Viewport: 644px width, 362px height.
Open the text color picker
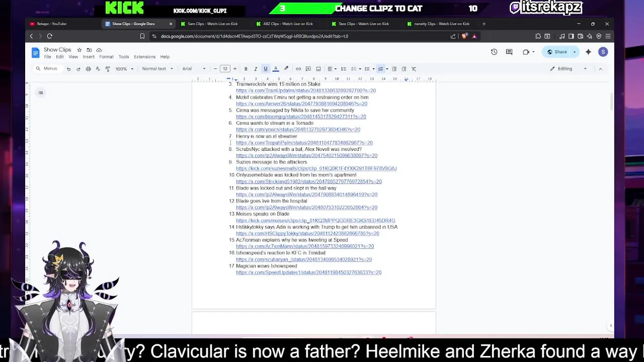(x=276, y=69)
